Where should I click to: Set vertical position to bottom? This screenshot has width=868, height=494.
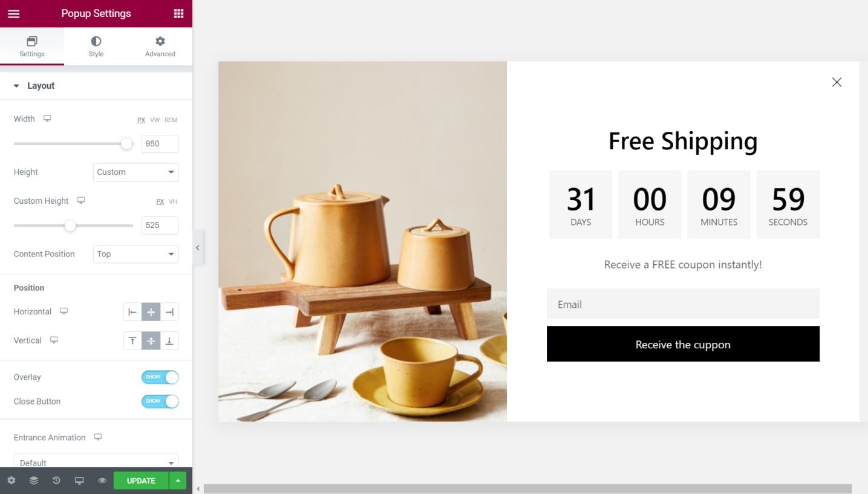(169, 341)
